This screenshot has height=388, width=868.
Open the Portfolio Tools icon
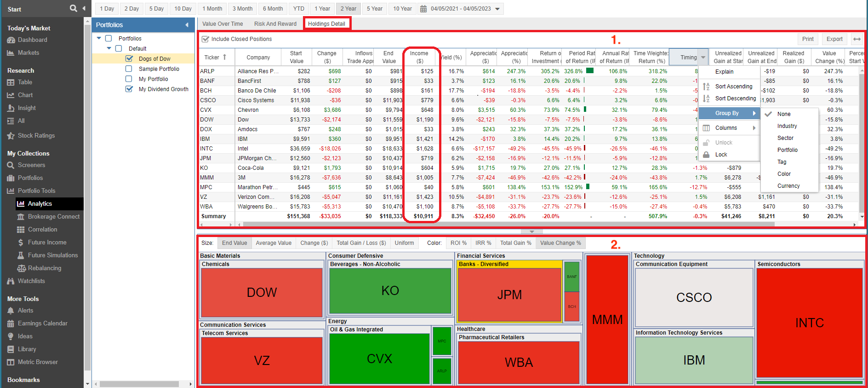11,191
